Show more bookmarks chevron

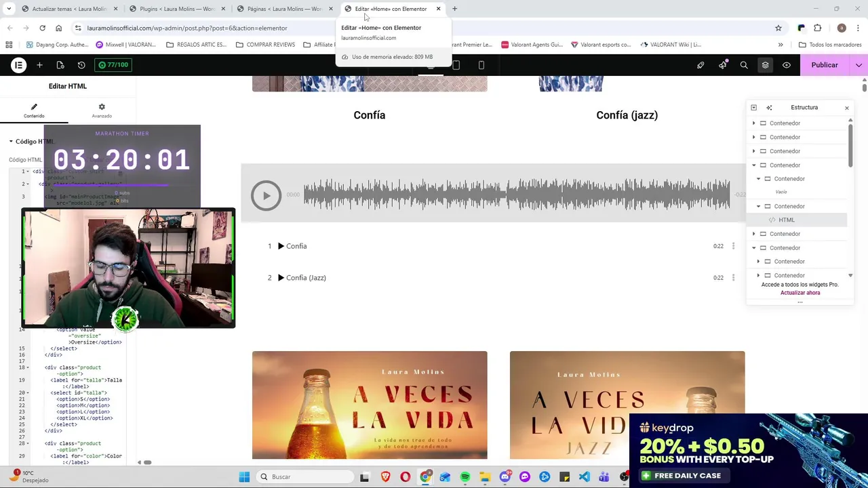tap(781, 45)
